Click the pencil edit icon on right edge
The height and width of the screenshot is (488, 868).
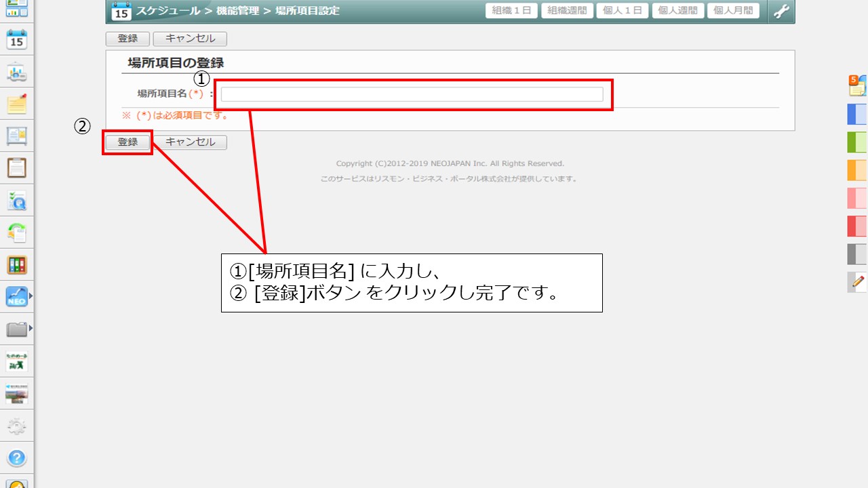pyautogui.click(x=858, y=282)
